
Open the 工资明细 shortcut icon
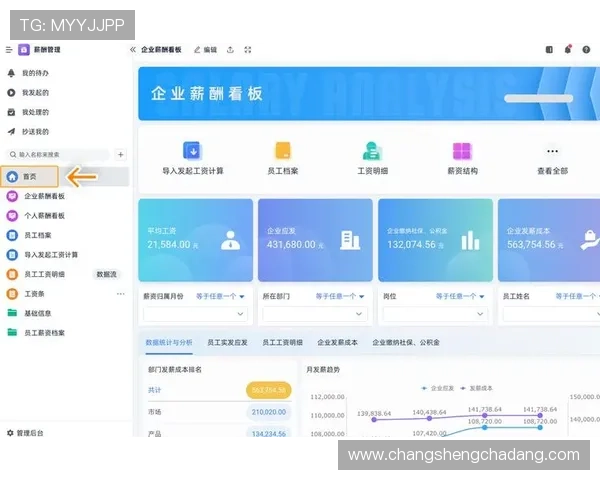[x=373, y=151]
